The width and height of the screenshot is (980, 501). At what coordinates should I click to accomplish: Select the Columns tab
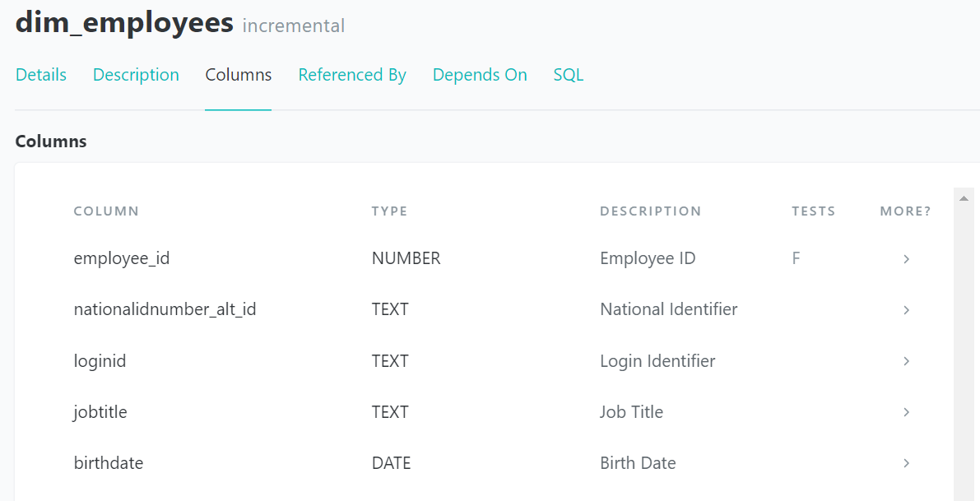coord(238,75)
